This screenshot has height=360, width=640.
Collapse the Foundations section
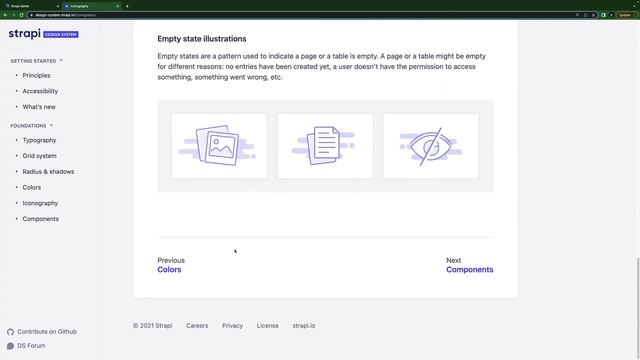[32, 126]
